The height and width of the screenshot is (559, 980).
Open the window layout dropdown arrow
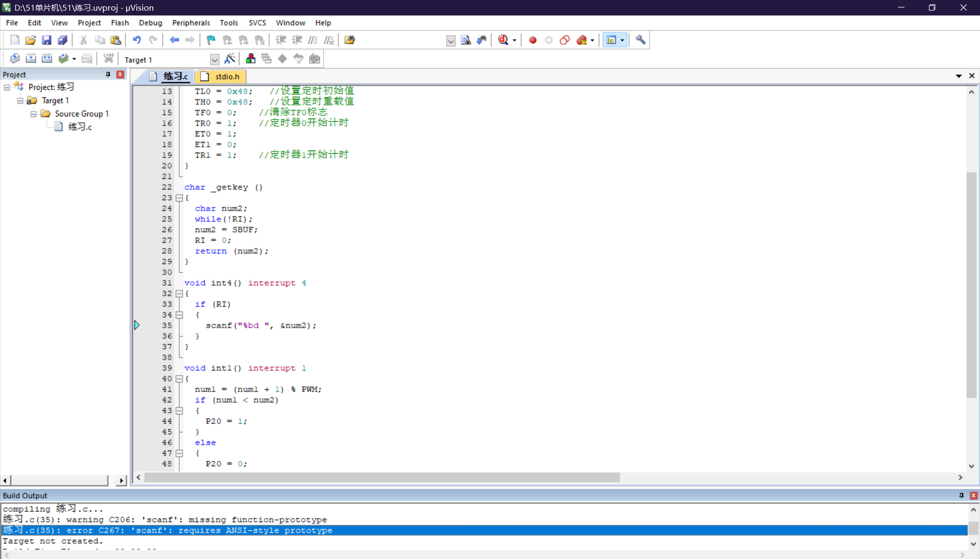(x=622, y=40)
